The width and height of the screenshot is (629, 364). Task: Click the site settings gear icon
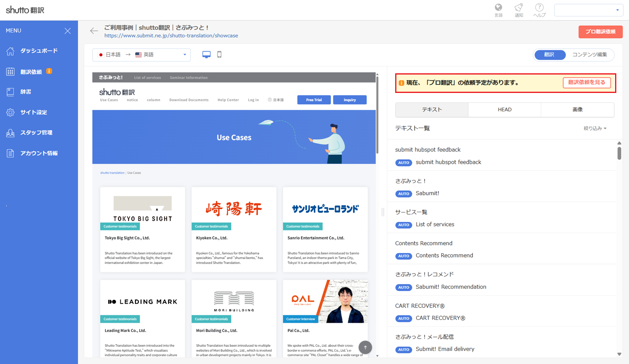tap(10, 113)
